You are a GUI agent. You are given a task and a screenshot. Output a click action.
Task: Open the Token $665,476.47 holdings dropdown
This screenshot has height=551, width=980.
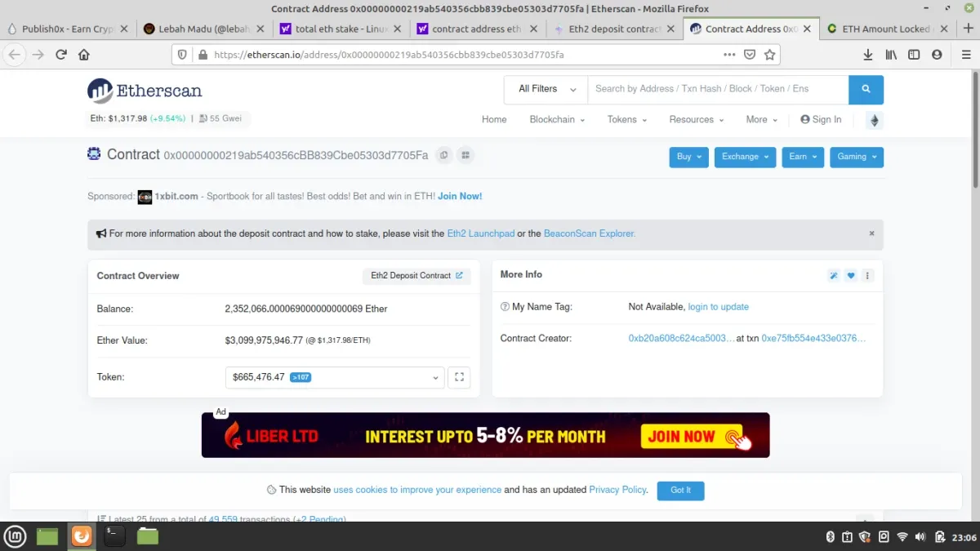[x=335, y=377]
